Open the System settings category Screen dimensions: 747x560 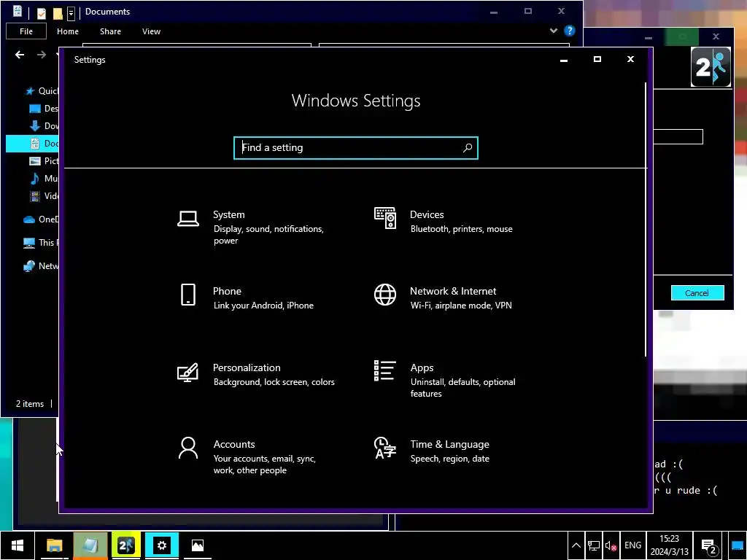coord(258,227)
